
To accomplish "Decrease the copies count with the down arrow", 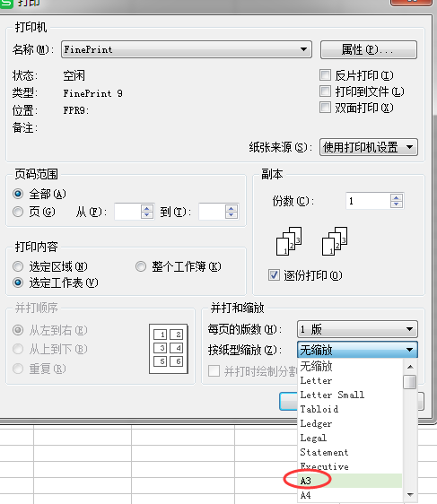I will click(396, 204).
